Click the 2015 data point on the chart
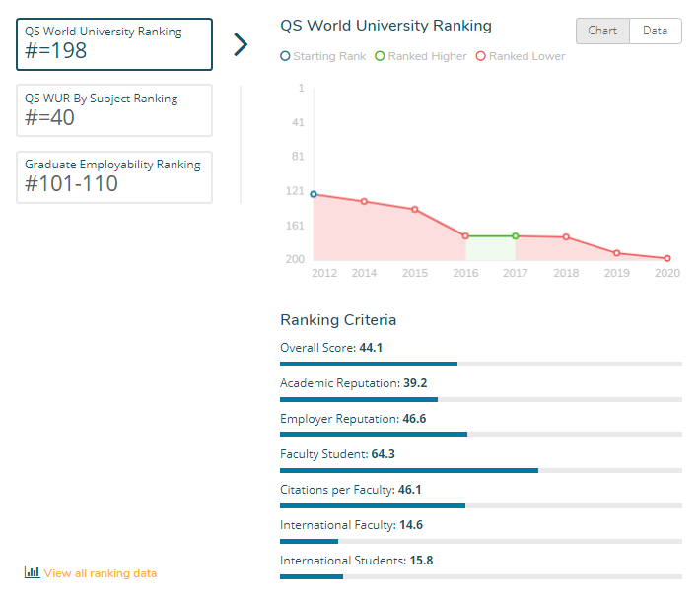700x597 pixels. (x=415, y=209)
